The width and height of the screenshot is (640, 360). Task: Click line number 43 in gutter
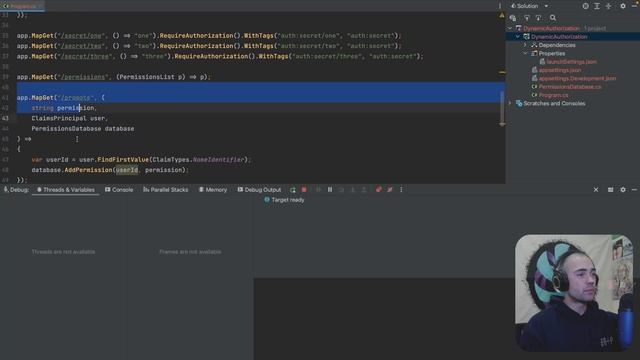5,118
